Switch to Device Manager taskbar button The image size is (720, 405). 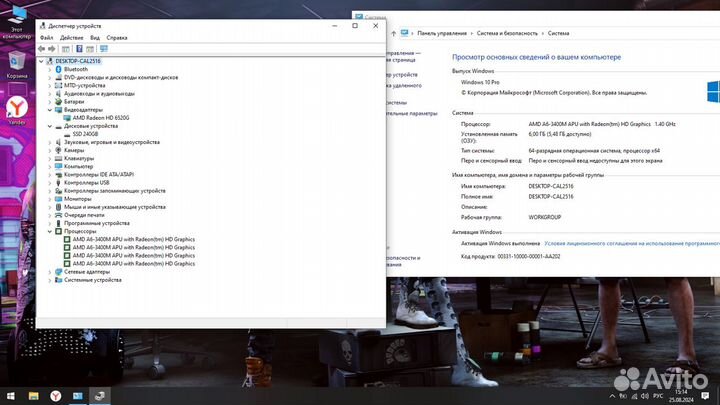click(x=100, y=396)
